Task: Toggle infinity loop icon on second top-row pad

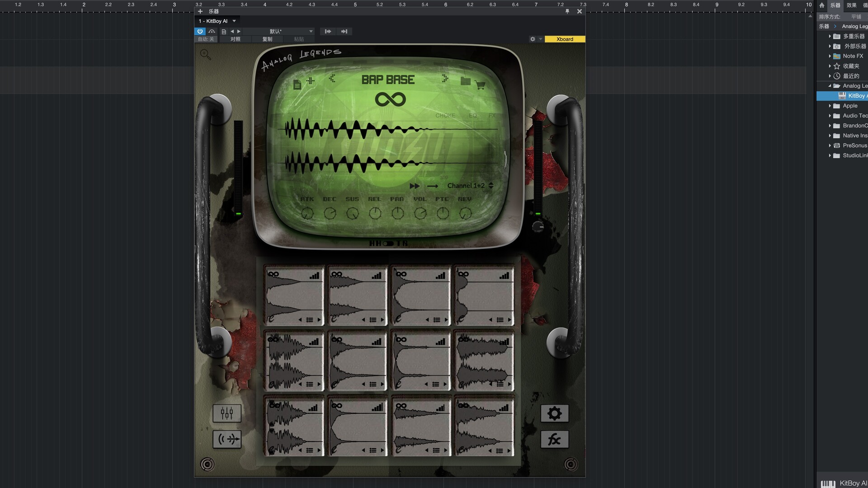Action: [336, 274]
